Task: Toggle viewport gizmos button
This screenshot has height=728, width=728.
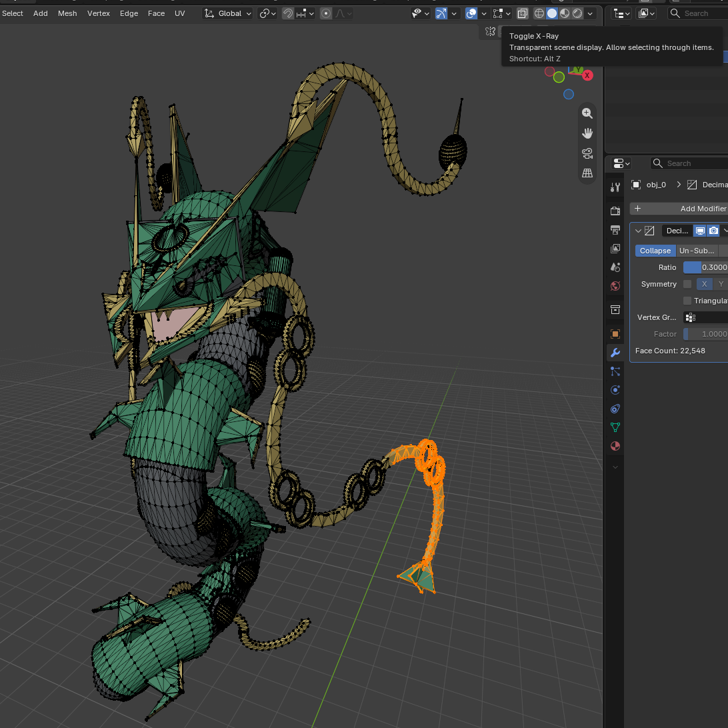Action: (x=441, y=13)
